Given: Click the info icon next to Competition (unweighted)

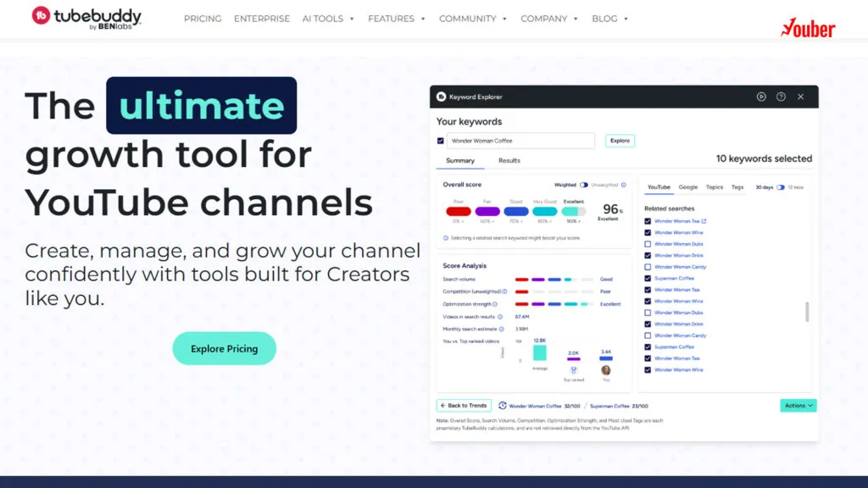Looking at the screenshot, I should pos(504,291).
